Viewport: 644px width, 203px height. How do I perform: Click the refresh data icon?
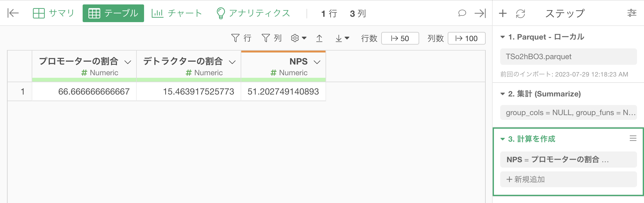click(521, 14)
